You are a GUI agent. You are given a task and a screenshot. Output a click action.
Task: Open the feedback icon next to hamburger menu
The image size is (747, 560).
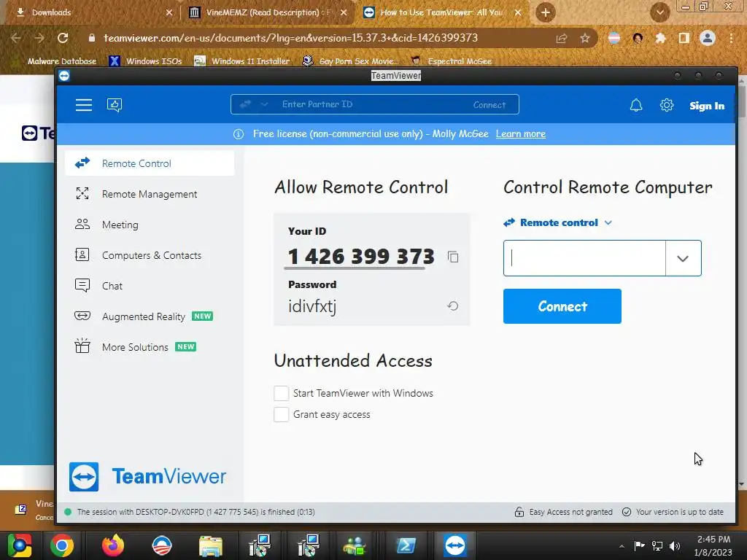115,105
